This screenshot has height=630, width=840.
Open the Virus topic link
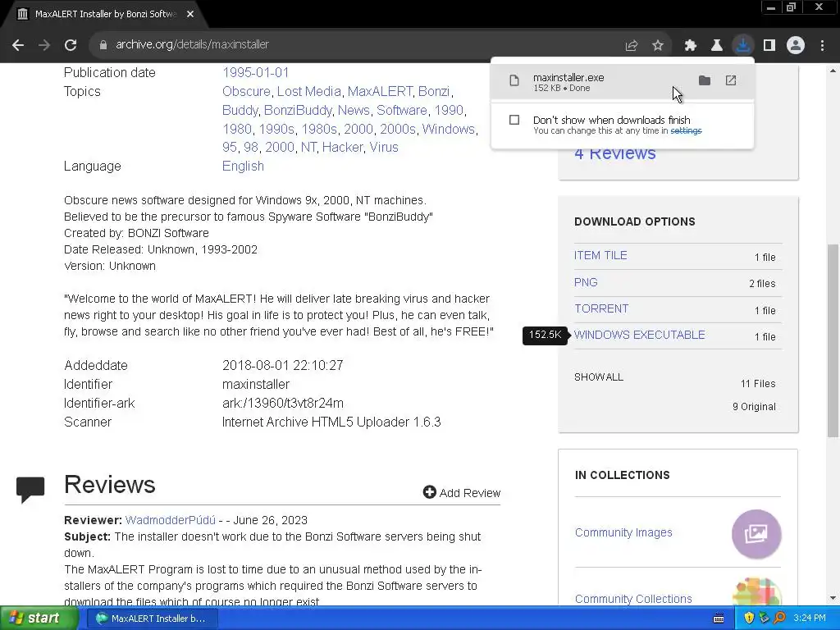(x=384, y=148)
